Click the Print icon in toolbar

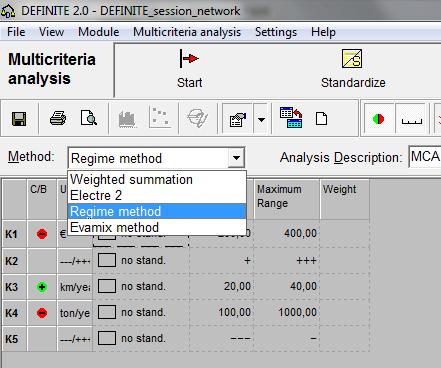[58, 118]
